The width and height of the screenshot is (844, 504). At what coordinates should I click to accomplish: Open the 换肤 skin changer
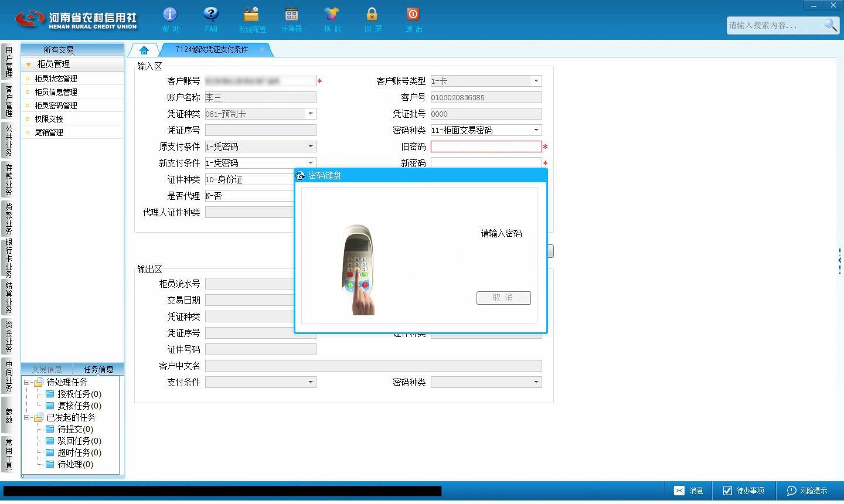(332, 19)
